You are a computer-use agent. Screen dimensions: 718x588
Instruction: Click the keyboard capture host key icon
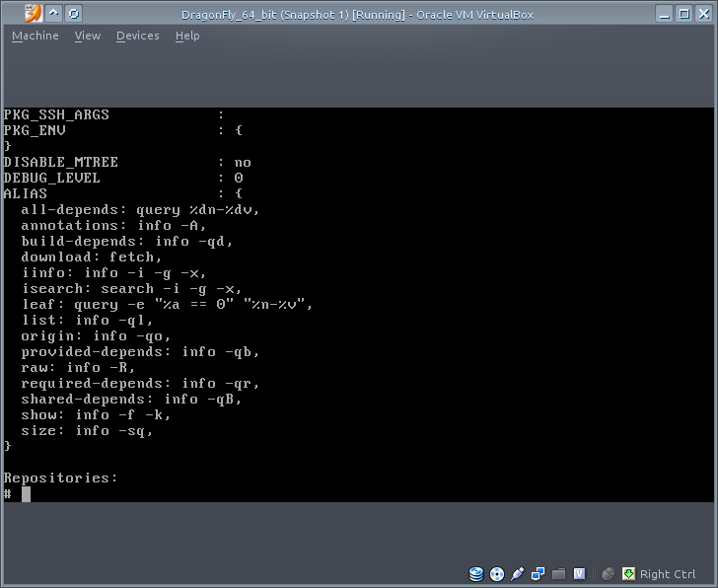[x=628, y=574]
